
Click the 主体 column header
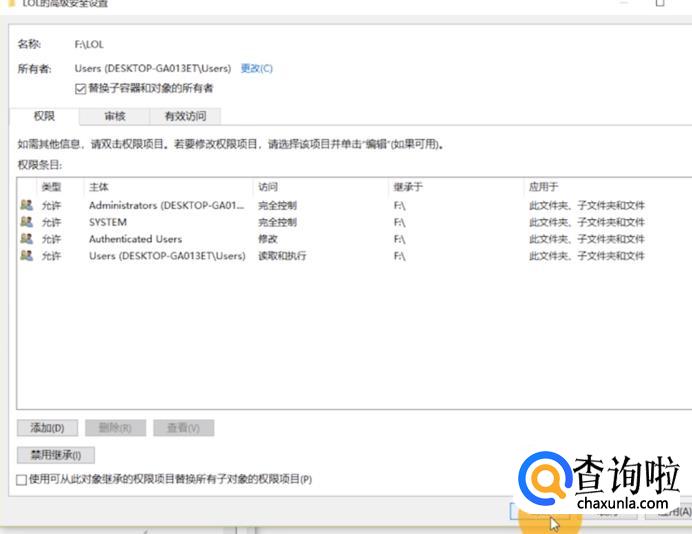[100, 187]
